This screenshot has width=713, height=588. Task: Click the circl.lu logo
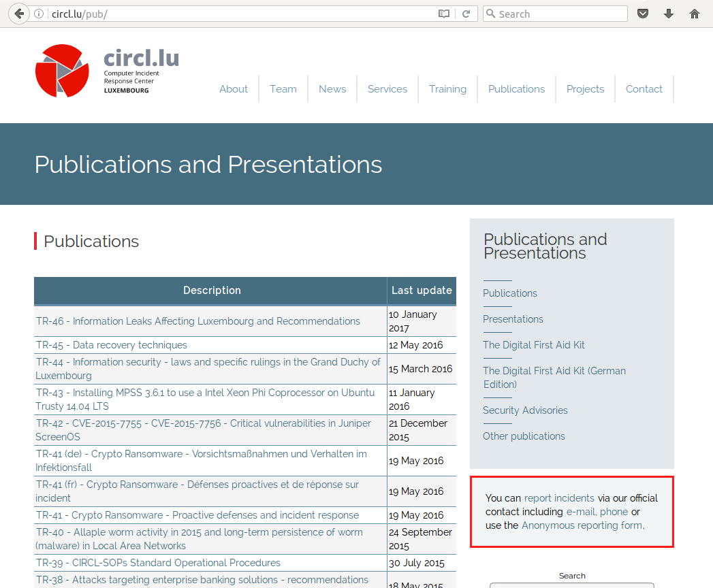tap(107, 71)
